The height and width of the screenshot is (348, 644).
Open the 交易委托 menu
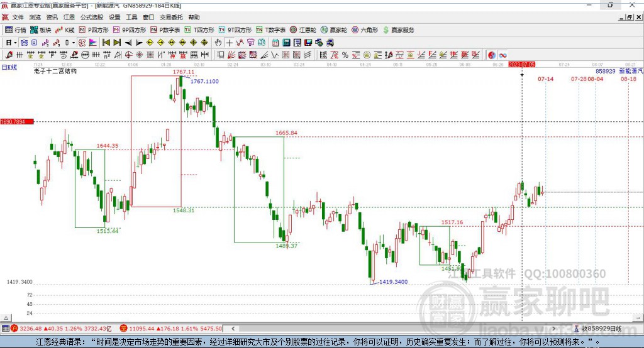(170, 18)
